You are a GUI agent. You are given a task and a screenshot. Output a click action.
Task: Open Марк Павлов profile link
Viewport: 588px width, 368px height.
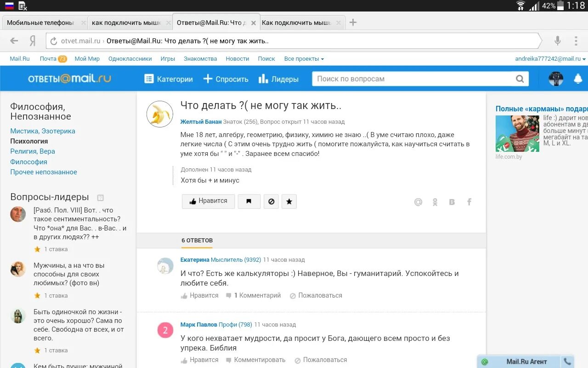click(x=199, y=325)
